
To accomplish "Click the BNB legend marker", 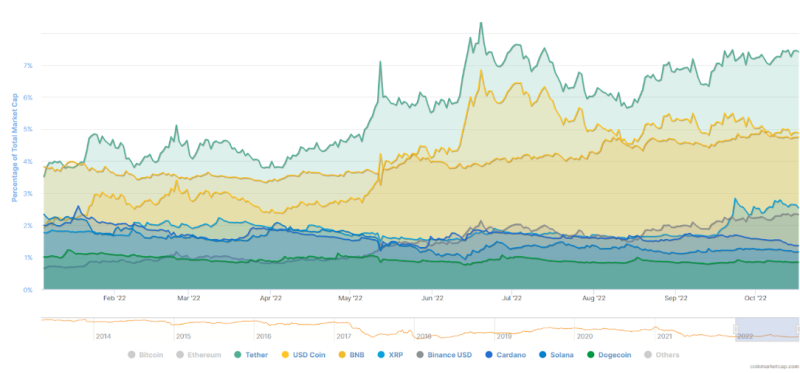I will (x=343, y=355).
